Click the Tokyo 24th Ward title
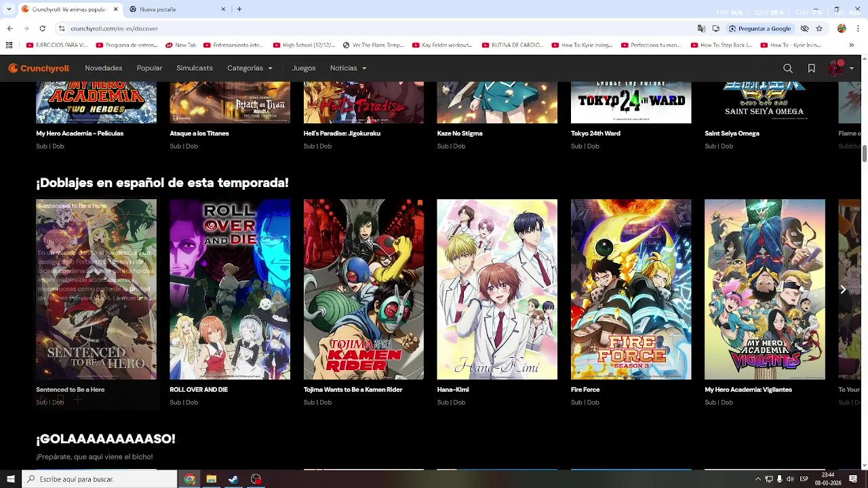Viewport: 868px width, 488px height. pos(595,134)
